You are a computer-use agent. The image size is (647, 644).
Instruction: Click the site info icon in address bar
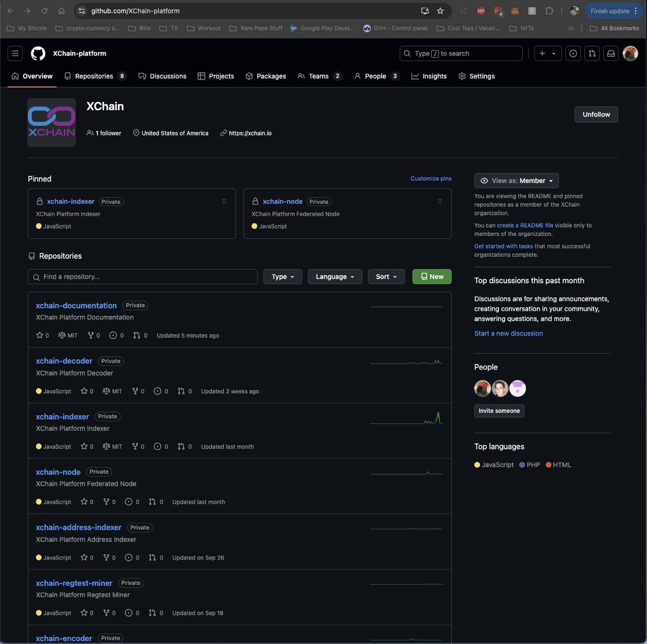click(x=82, y=11)
